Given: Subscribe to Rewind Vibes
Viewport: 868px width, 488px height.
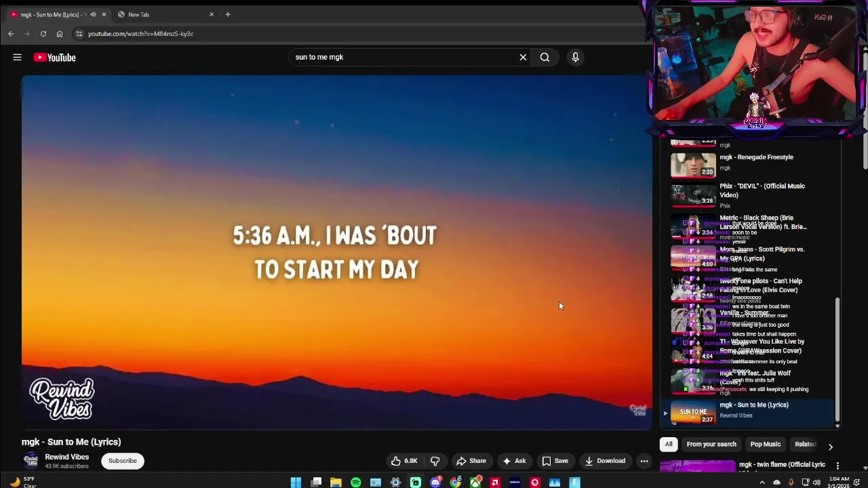Looking at the screenshot, I should pos(123,461).
